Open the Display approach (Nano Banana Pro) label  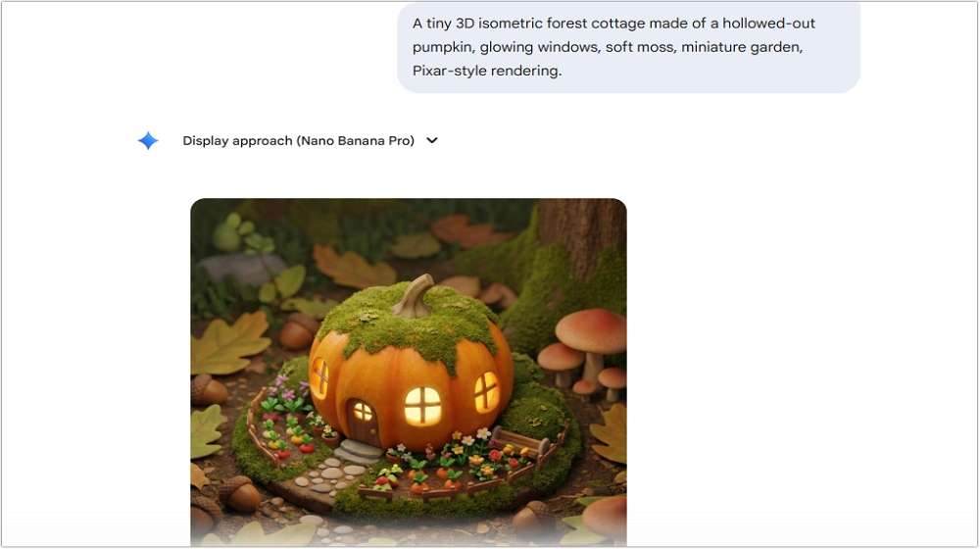(298, 141)
